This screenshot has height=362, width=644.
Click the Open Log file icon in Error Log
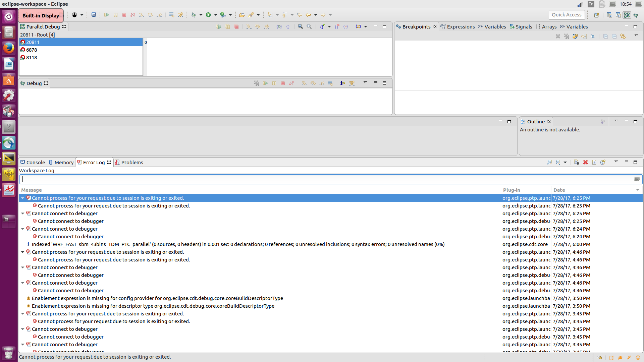click(x=594, y=162)
